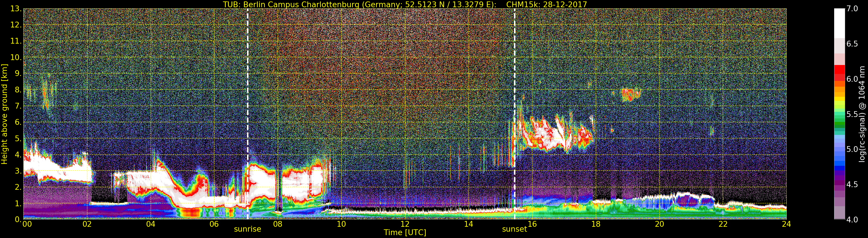Screen dimensions: 868x238
Task: Click the time axis tick label '16'
Action: coord(532,224)
